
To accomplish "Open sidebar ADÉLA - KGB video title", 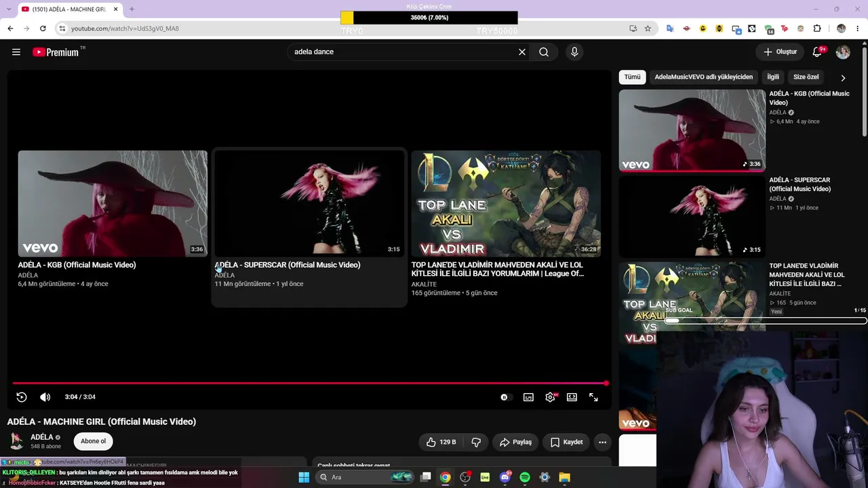I will (809, 98).
